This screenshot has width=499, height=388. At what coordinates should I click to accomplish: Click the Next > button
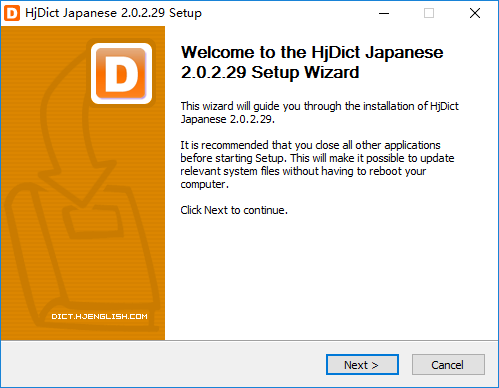(362, 365)
